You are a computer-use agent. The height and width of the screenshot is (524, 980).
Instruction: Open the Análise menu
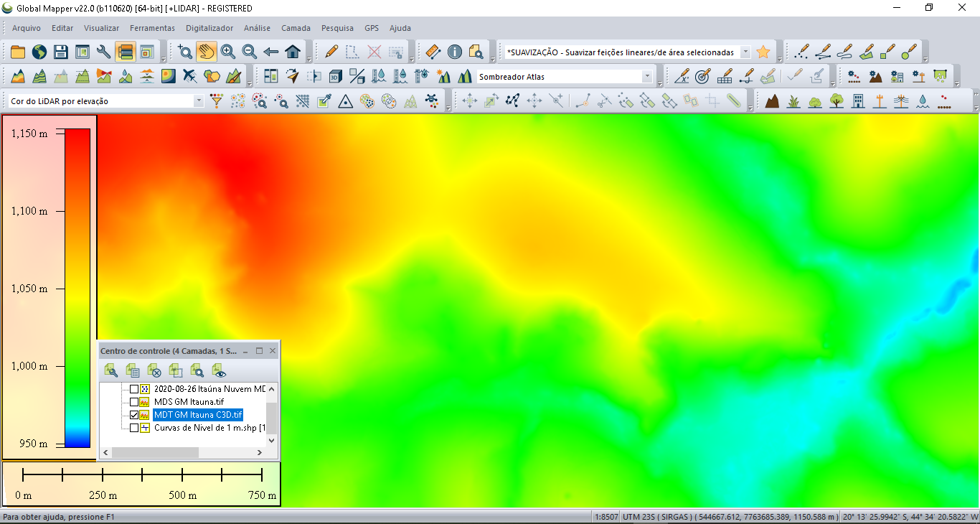(258, 28)
